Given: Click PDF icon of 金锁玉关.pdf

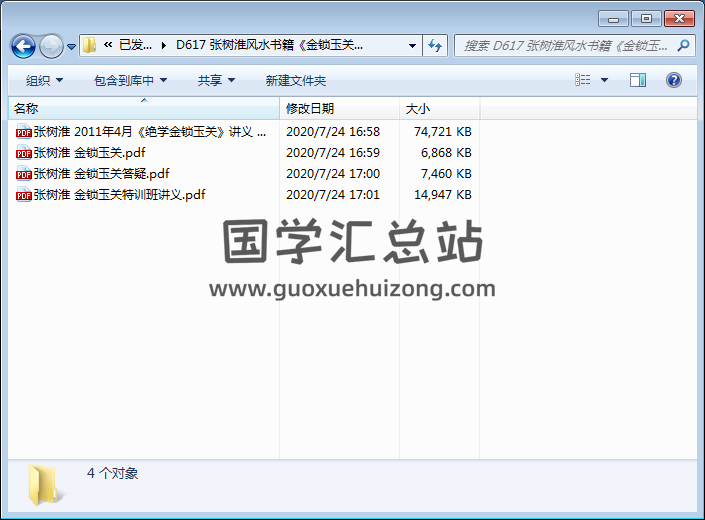Looking at the screenshot, I should [23, 153].
